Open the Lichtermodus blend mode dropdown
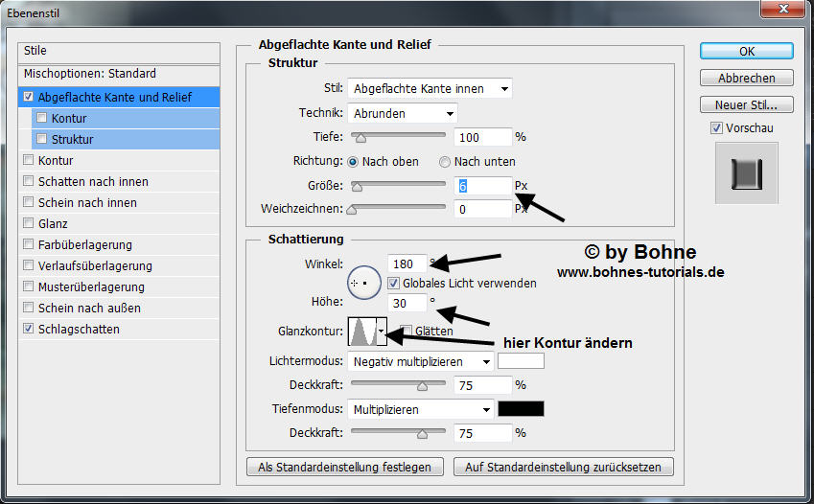This screenshot has height=504, width=814. [x=421, y=361]
